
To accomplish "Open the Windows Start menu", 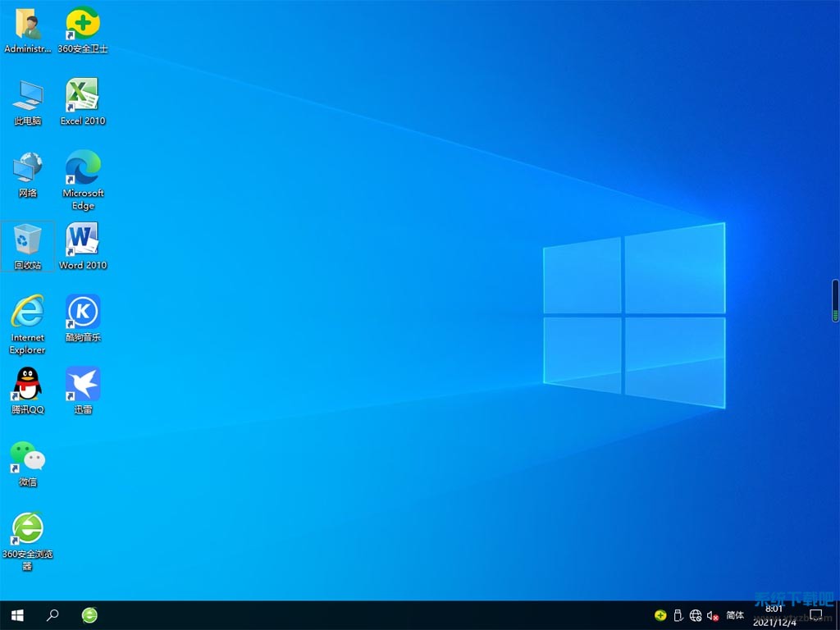I will pos(16,615).
